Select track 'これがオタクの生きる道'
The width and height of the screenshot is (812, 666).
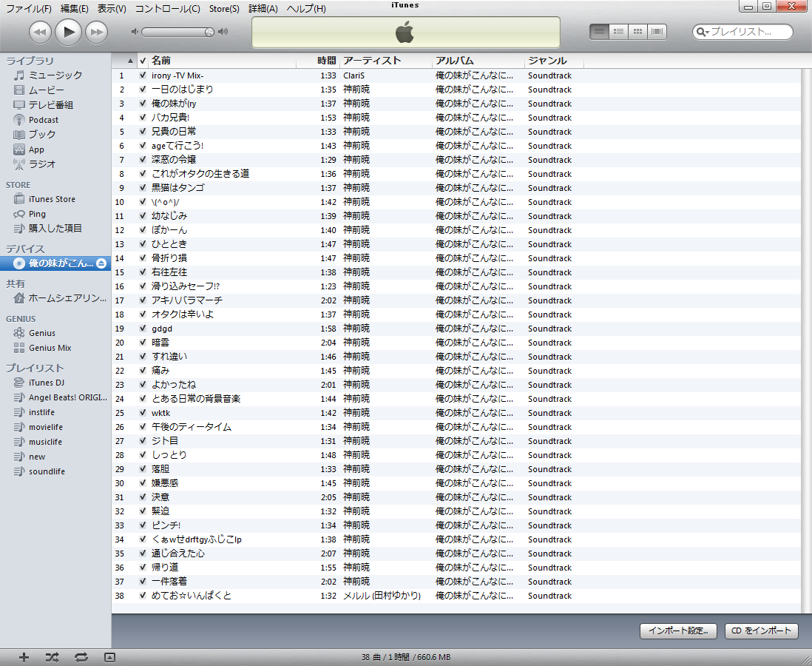coord(200,174)
